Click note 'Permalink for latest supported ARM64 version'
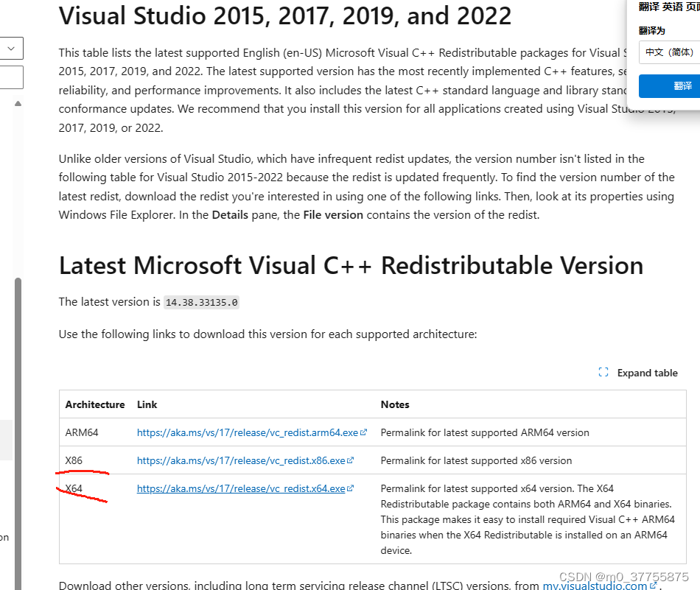This screenshot has height=590, width=700. (485, 432)
